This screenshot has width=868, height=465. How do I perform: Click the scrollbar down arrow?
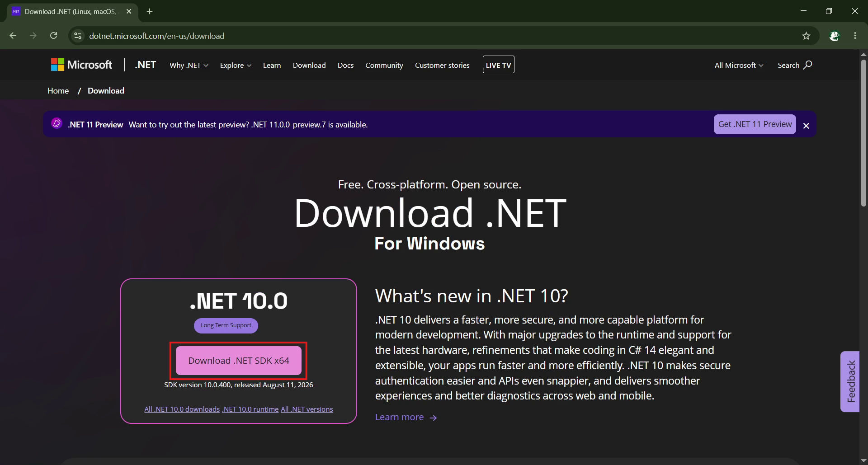[x=863, y=460]
